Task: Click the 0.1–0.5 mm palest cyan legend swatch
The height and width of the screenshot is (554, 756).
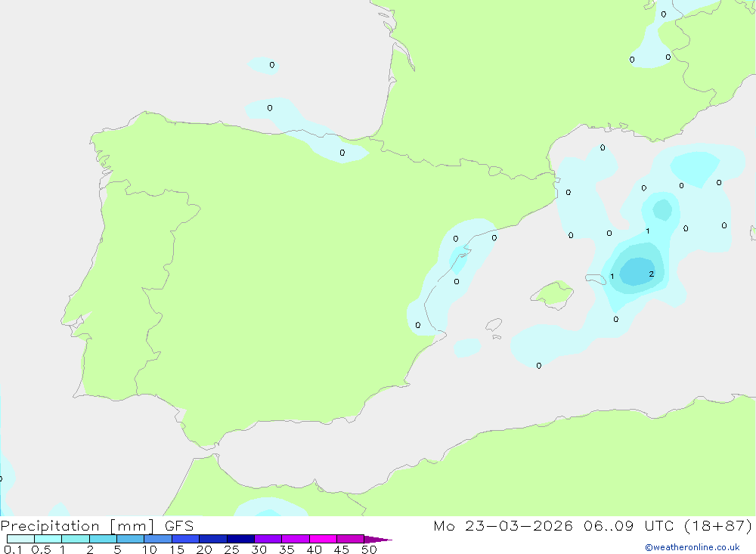Action: [x=20, y=539]
